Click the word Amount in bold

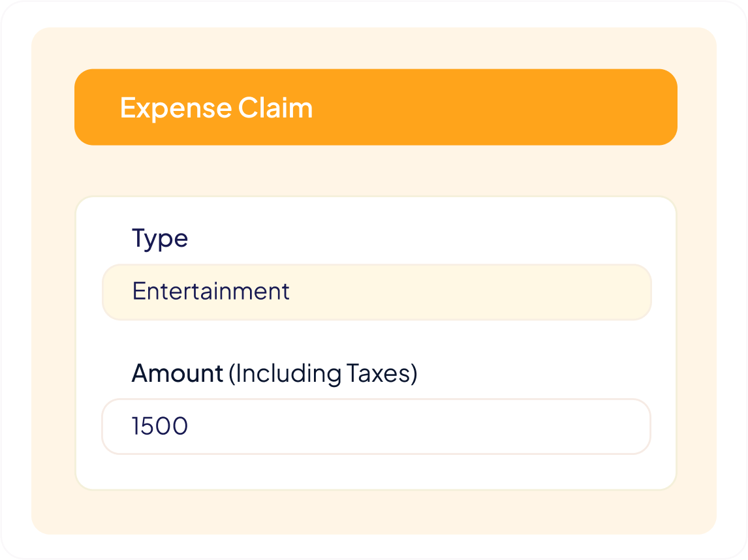click(176, 374)
